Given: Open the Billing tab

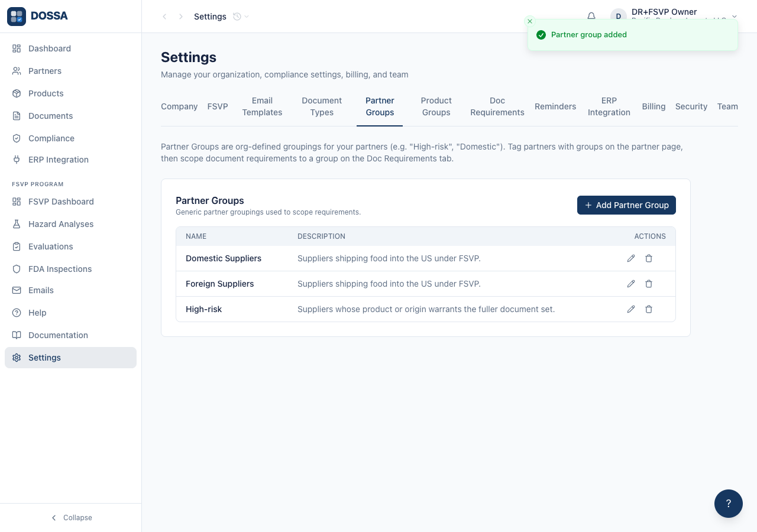Looking at the screenshot, I should pos(654,106).
